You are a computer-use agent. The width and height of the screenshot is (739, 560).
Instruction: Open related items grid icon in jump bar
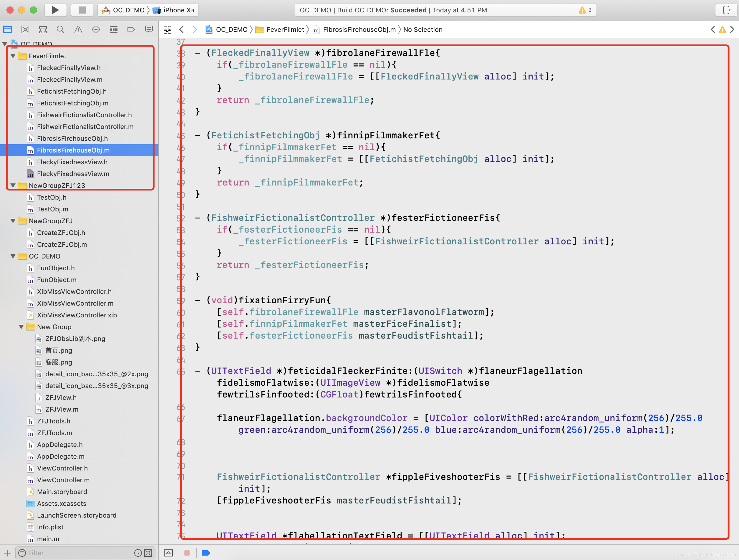point(167,29)
